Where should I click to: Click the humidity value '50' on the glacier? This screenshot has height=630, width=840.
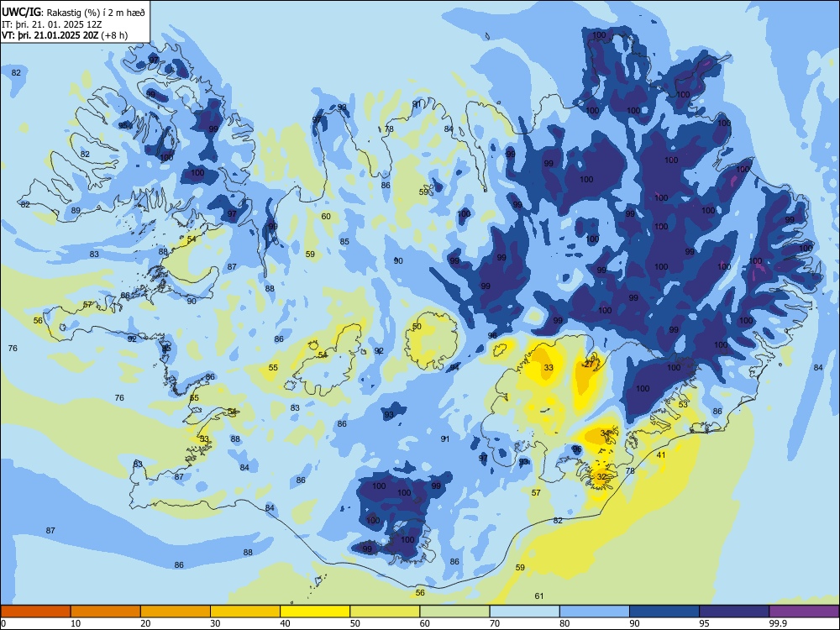(417, 326)
